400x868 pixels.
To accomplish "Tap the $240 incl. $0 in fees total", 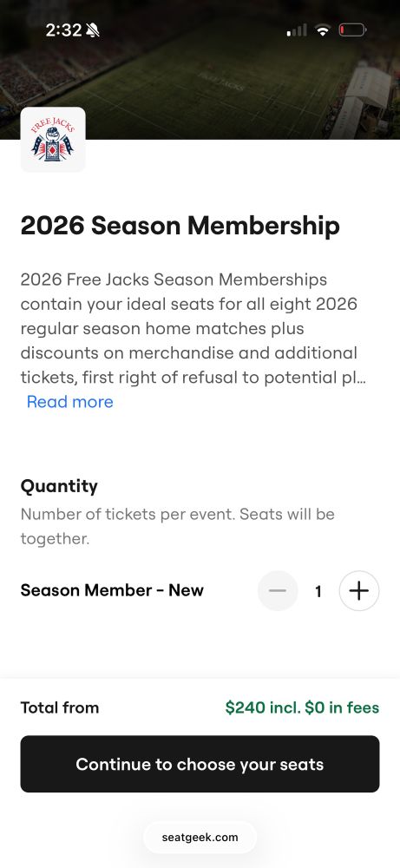I will (x=302, y=707).
